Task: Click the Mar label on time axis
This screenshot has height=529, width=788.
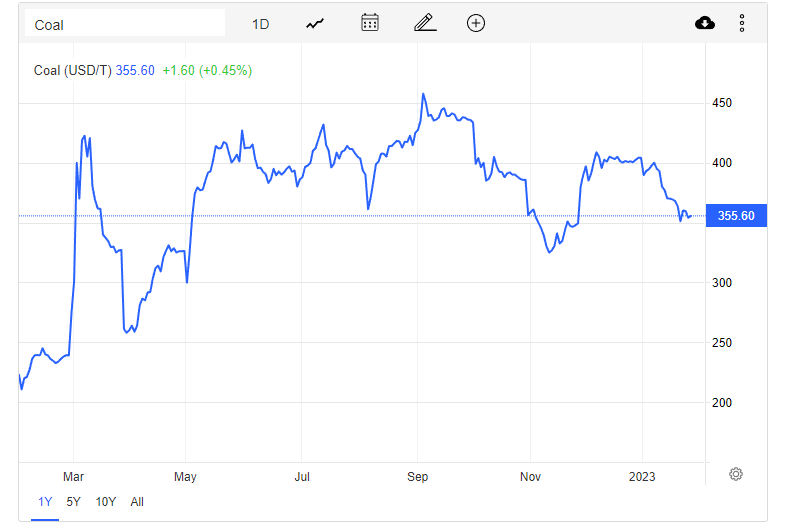Action: coord(74,477)
